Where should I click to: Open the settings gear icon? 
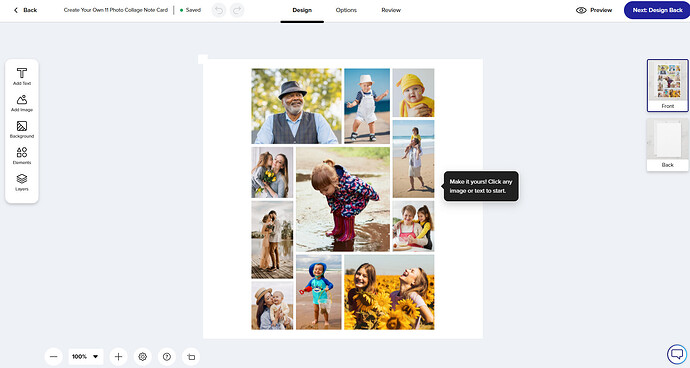coord(142,357)
